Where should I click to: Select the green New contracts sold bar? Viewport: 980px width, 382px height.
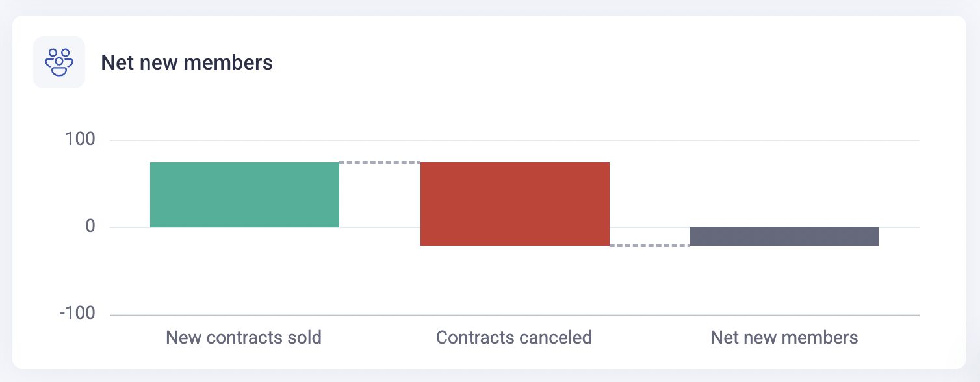pos(244,195)
